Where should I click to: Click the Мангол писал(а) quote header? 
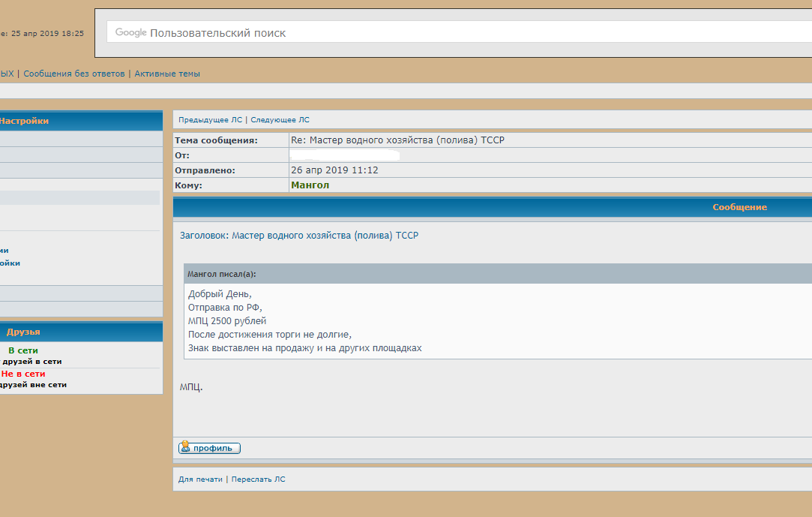click(221, 274)
